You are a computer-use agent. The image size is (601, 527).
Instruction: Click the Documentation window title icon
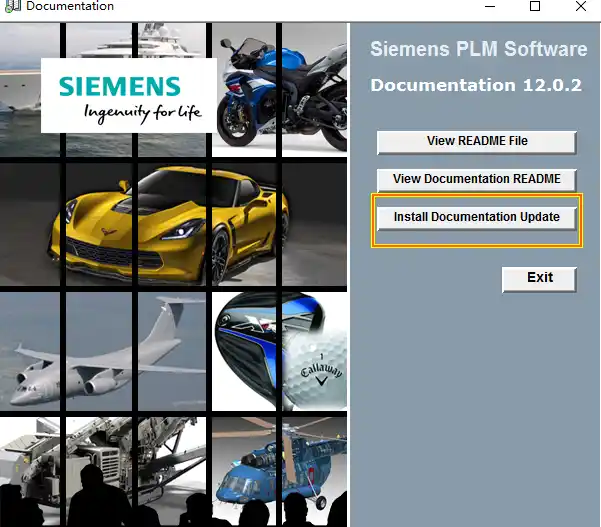[x=12, y=6]
